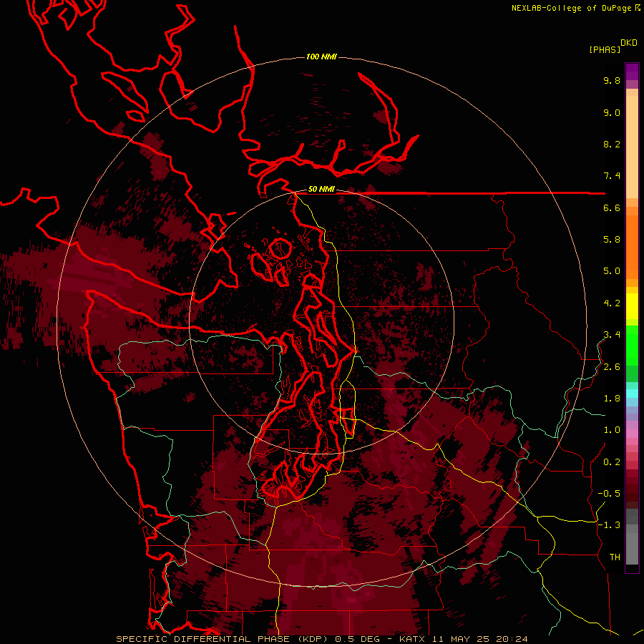Viewport: 644px width, 644px height.
Task: Click the 9.0 legend scale value
Action: [x=612, y=112]
